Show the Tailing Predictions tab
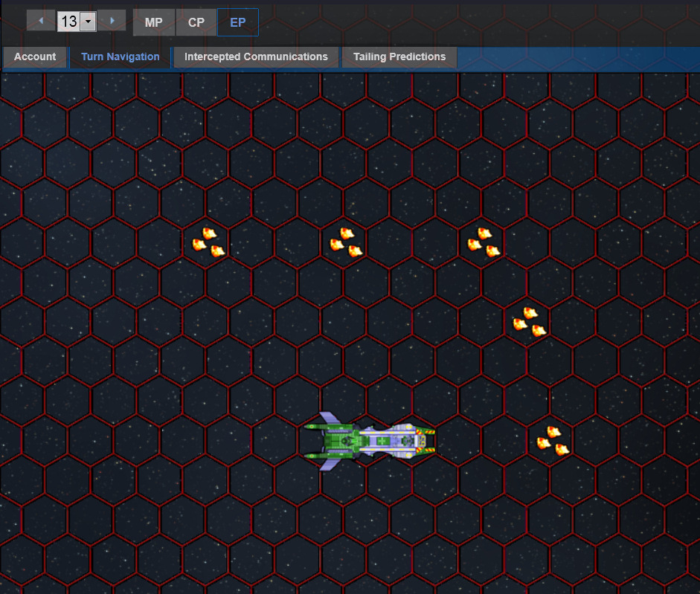The height and width of the screenshot is (594, 700). click(399, 57)
